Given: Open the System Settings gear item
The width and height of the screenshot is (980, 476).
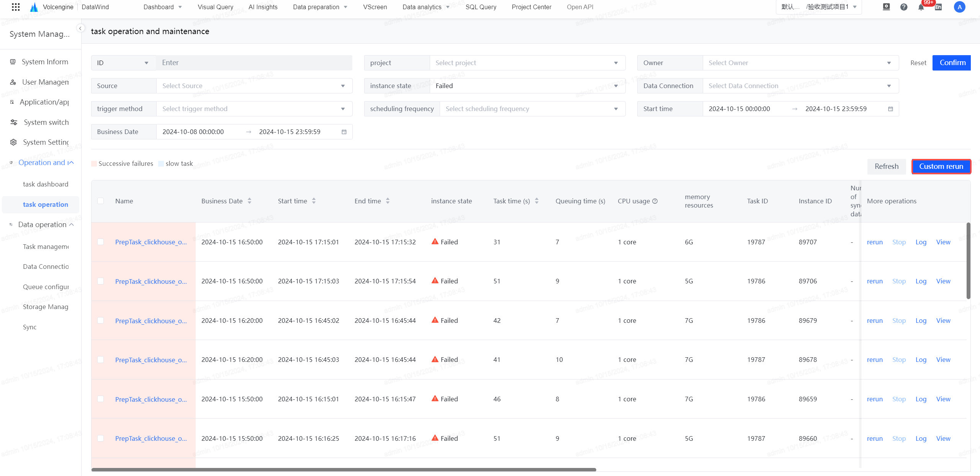Looking at the screenshot, I should tap(39, 142).
